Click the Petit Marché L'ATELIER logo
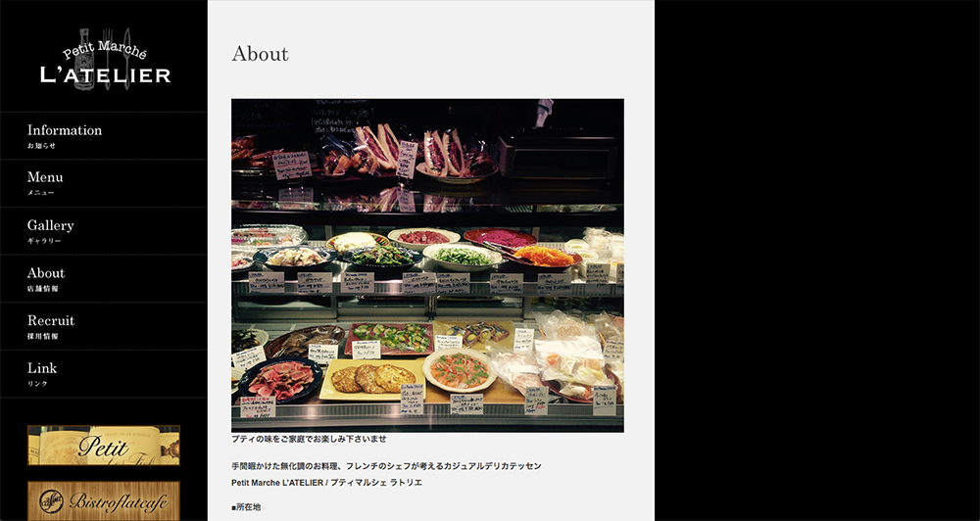This screenshot has width=980, height=521. coord(105,60)
